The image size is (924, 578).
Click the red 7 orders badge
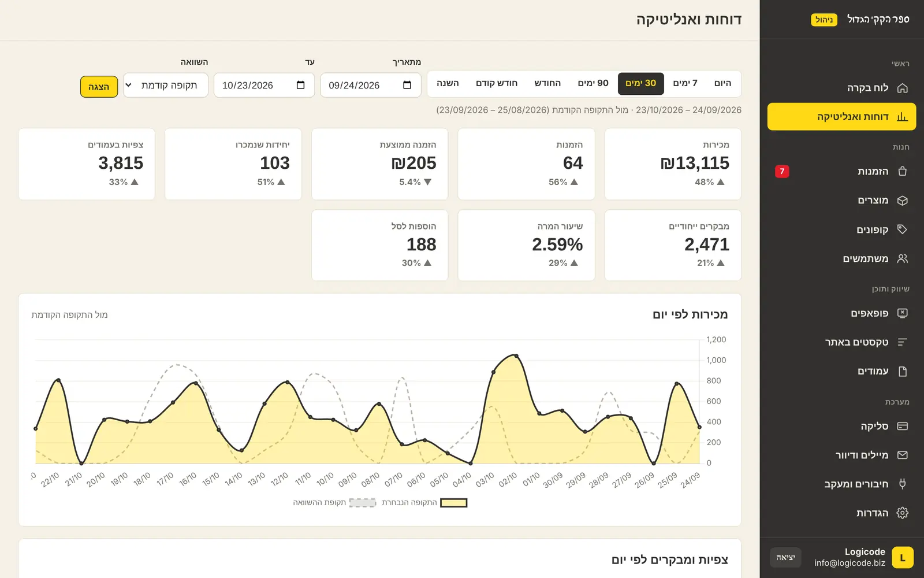tap(782, 171)
